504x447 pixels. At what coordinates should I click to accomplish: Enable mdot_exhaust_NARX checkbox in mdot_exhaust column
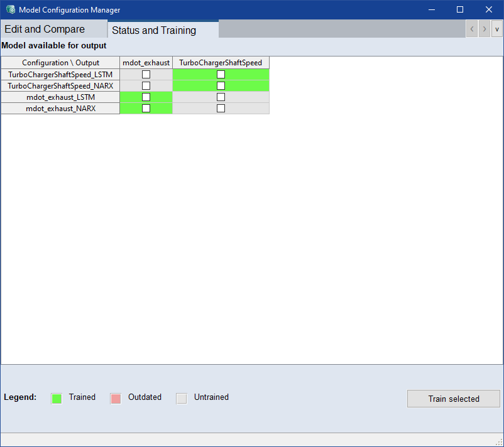146,108
